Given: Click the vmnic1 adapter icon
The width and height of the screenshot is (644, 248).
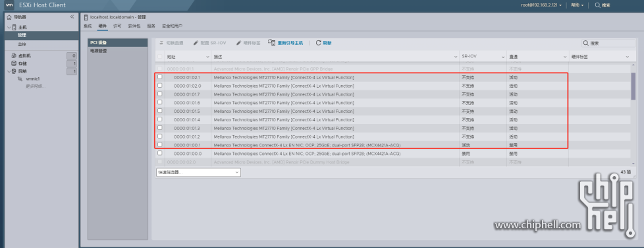Looking at the screenshot, I should [20, 78].
